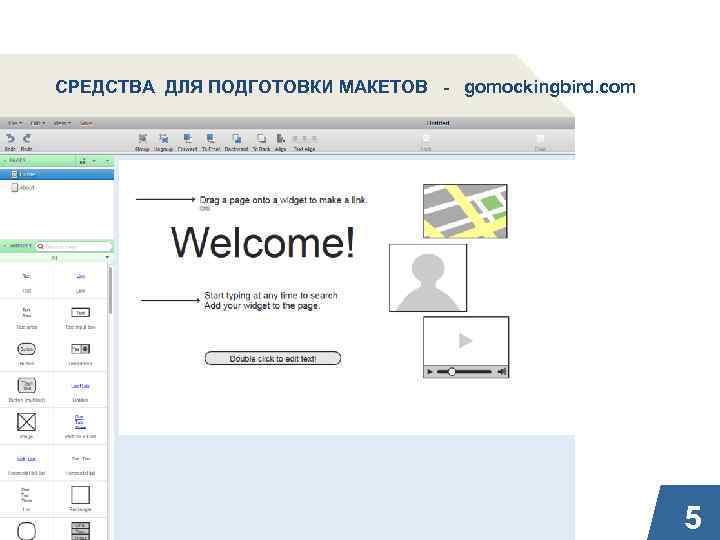The height and width of the screenshot is (540, 720).
Task: Click the Group toolbar icon
Action: tap(143, 138)
